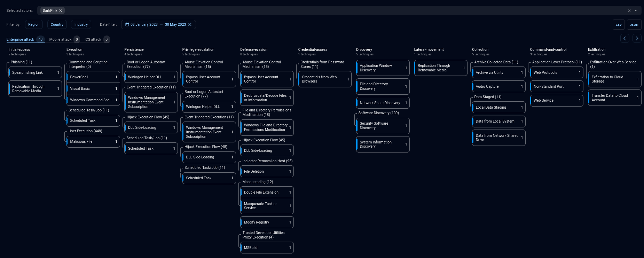Open the Audio Capture technique
This screenshot has height=258, width=644.
click(499, 86)
